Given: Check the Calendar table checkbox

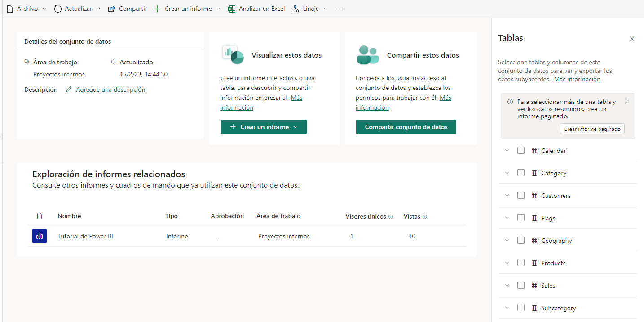Looking at the screenshot, I should point(521,151).
